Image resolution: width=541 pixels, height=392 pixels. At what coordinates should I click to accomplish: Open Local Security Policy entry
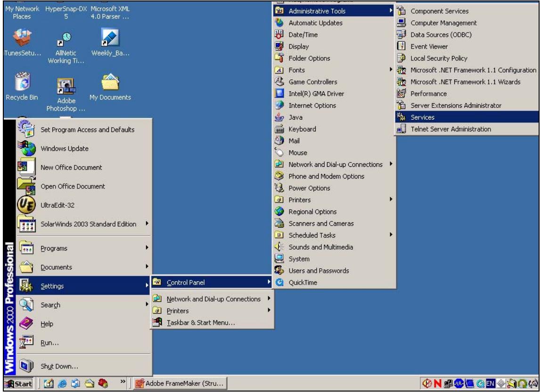pyautogui.click(x=467, y=58)
